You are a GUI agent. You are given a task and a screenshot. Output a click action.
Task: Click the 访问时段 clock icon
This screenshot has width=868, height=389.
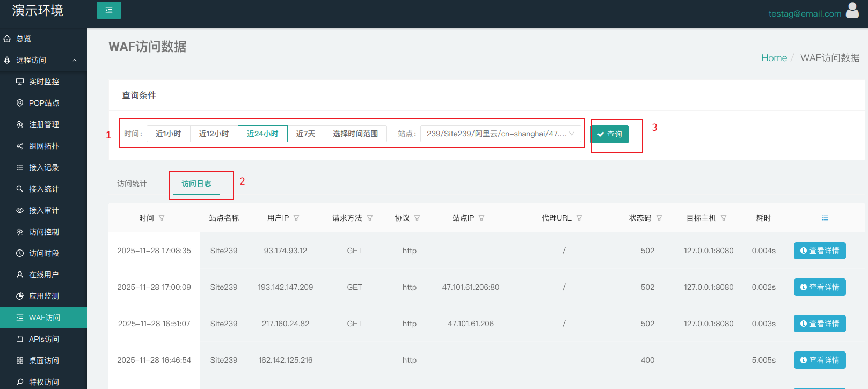[20, 253]
